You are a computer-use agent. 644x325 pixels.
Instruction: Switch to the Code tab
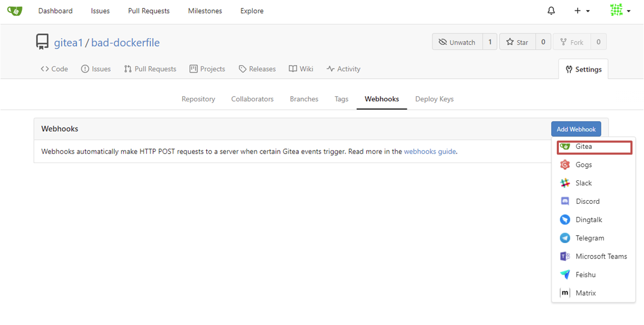[x=54, y=69]
